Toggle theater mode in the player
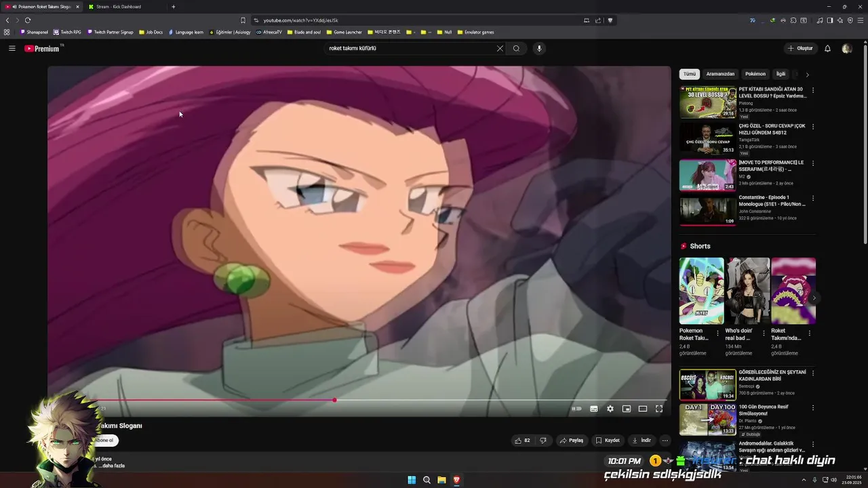 (x=643, y=409)
